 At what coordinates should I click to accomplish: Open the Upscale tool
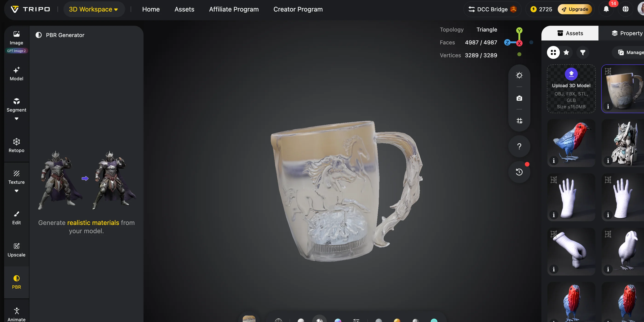16,250
